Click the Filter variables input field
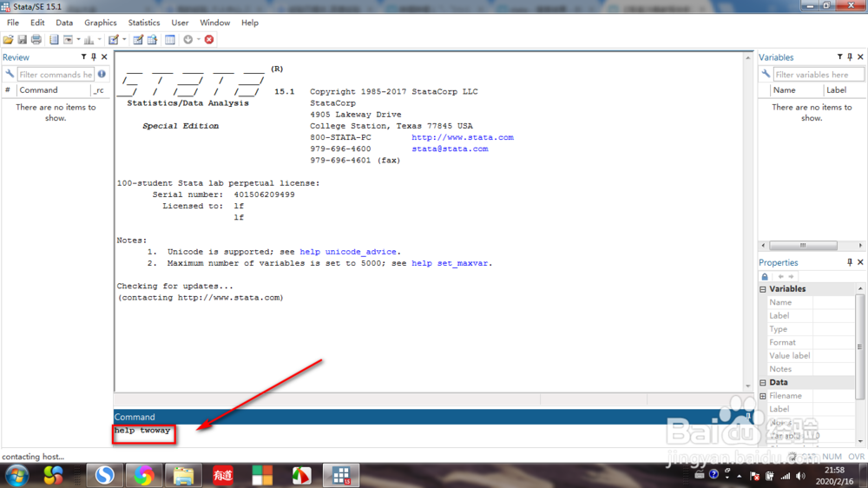Screen dimensions: 868x488 click(819, 74)
